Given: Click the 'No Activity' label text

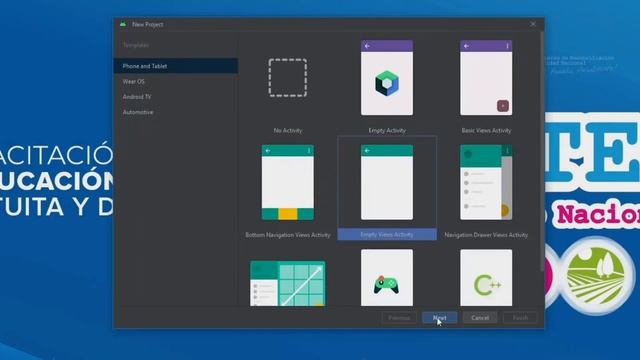Looking at the screenshot, I should (x=288, y=131).
